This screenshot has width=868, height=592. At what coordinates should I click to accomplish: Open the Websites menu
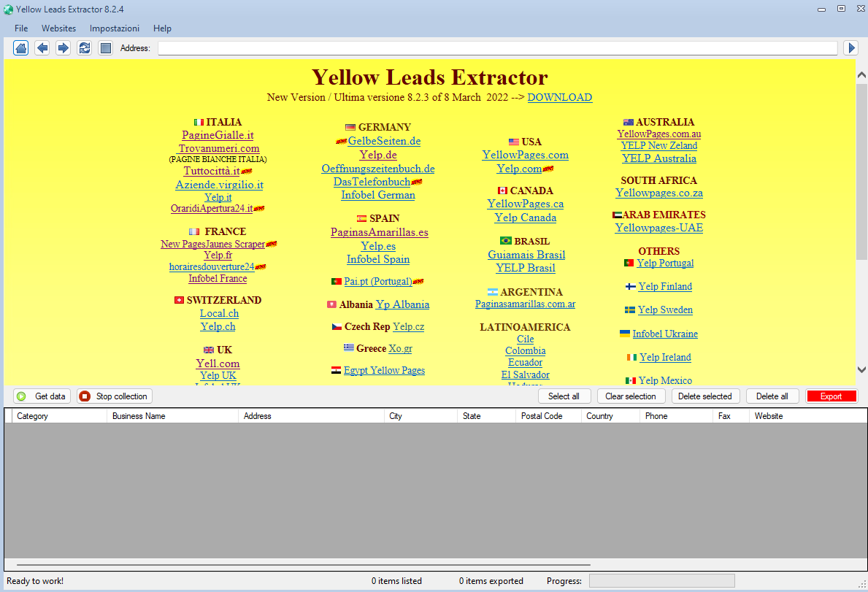tap(58, 28)
